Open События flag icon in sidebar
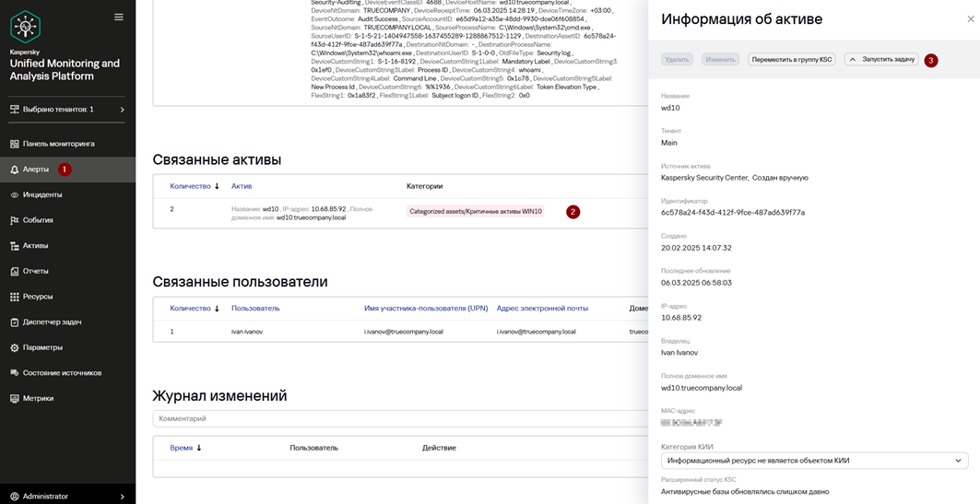 coord(15,220)
